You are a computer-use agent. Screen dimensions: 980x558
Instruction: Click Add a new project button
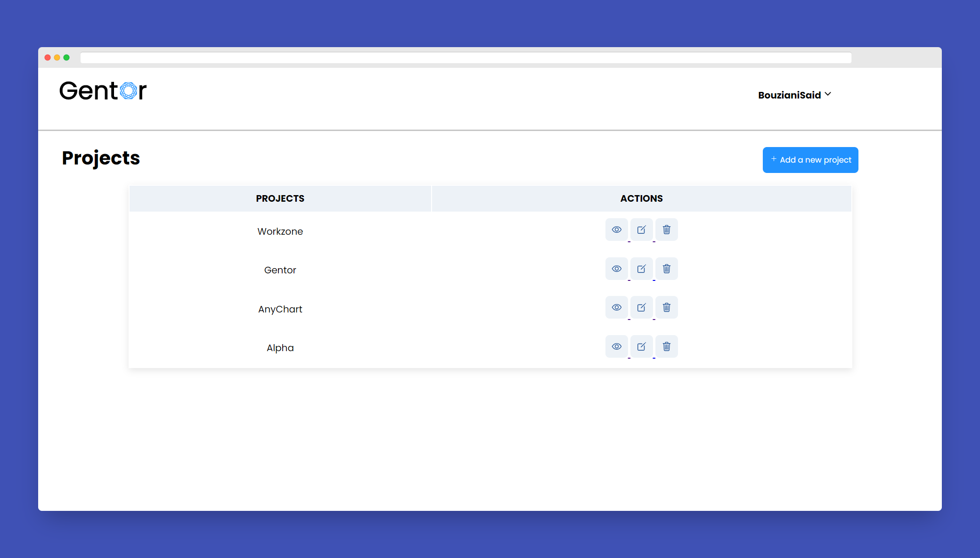tap(810, 160)
